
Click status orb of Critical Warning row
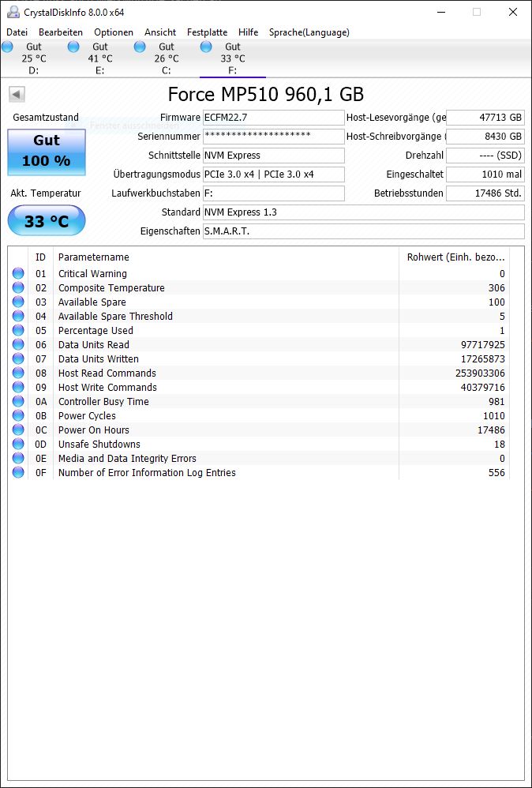(18, 273)
